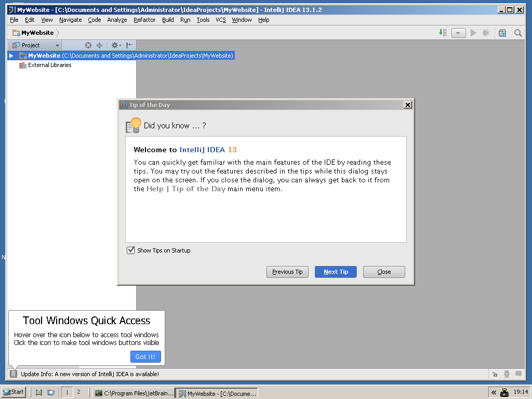Open Project panel gear settings icon

(116, 45)
